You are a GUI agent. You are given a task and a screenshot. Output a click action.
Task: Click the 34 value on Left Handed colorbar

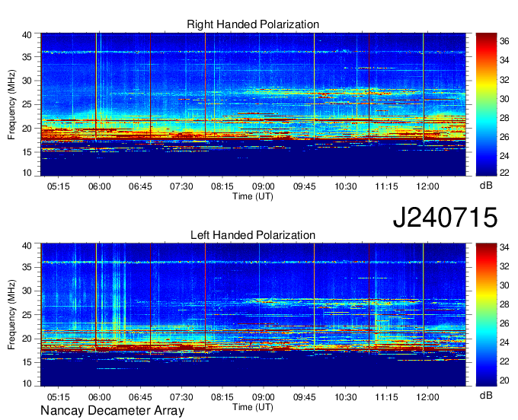(504, 247)
